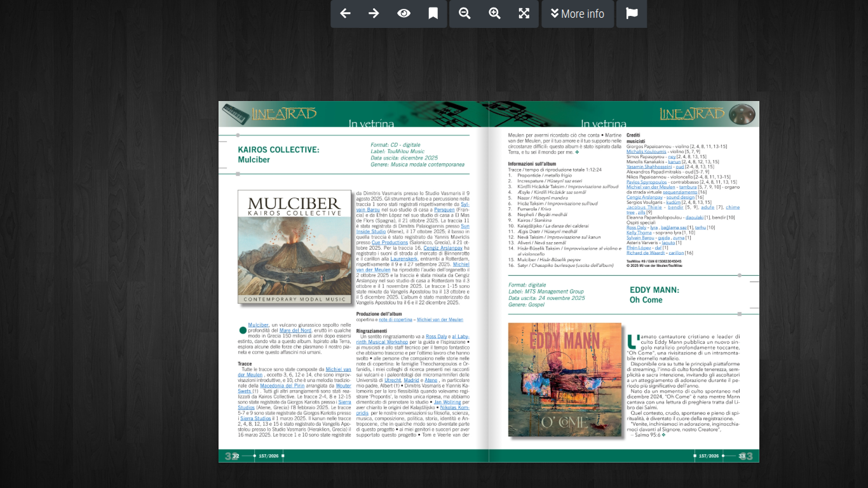Advance to next page with right arrow
The image size is (868, 488).
(x=374, y=13)
